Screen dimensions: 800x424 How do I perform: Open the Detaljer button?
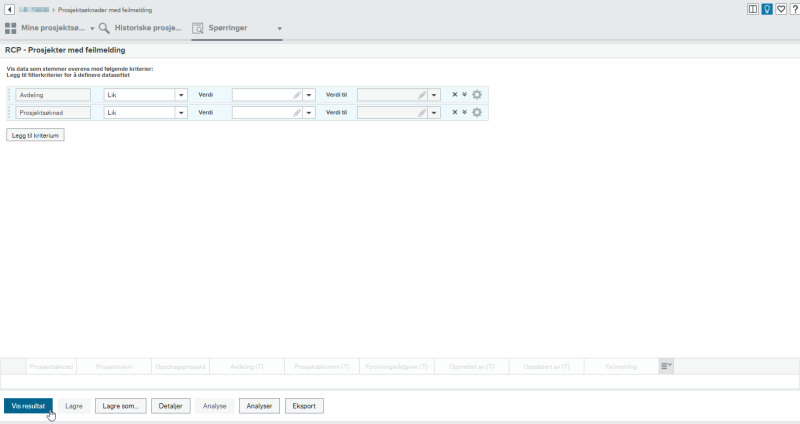170,406
